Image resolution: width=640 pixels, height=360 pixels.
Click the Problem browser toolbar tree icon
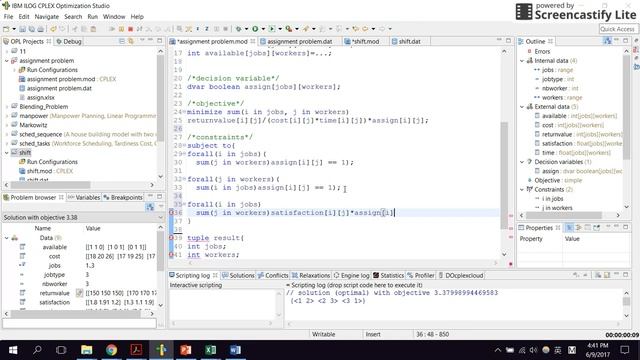click(150, 207)
